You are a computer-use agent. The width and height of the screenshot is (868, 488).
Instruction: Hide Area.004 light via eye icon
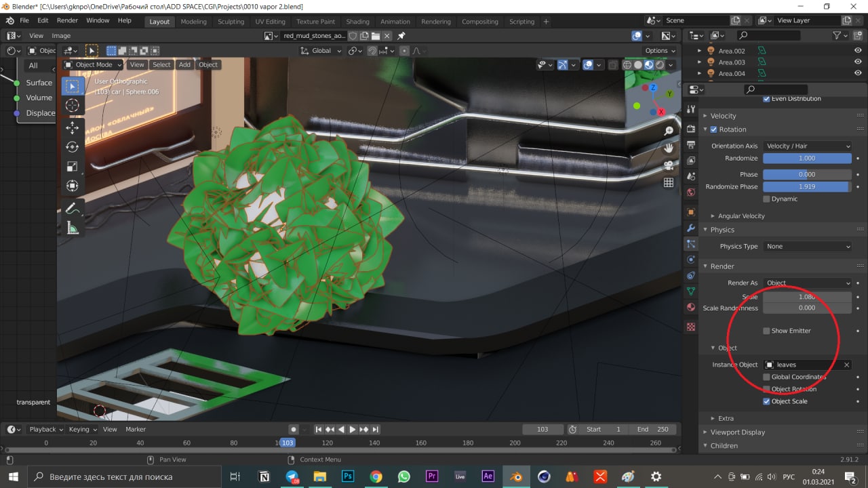tap(858, 73)
